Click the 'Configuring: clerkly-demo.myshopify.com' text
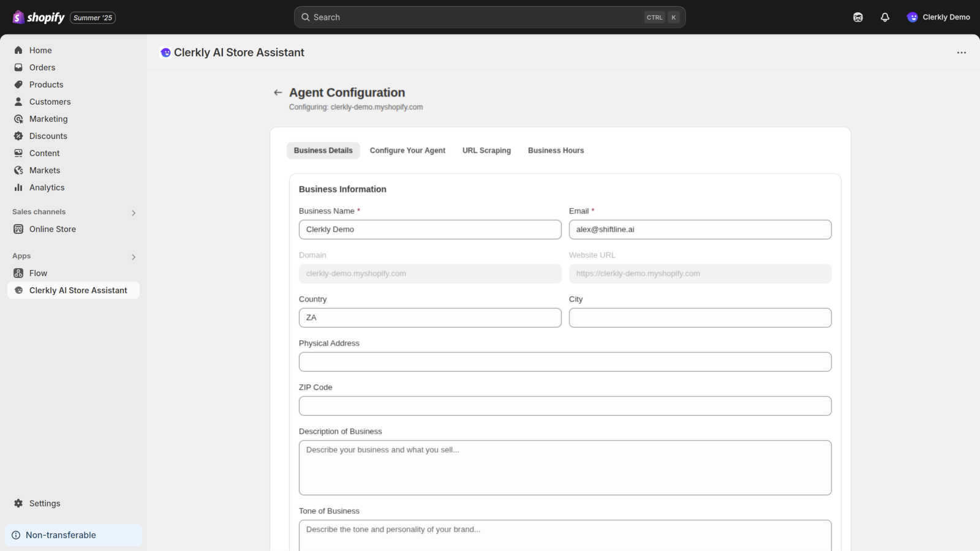The height and width of the screenshot is (551, 980). (356, 107)
